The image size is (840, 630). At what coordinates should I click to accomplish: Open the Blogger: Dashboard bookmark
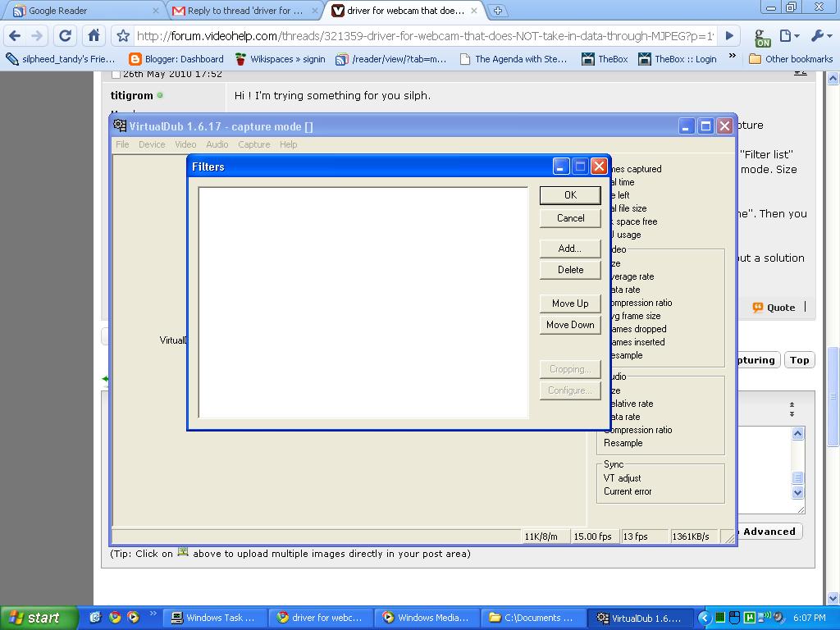(x=177, y=59)
